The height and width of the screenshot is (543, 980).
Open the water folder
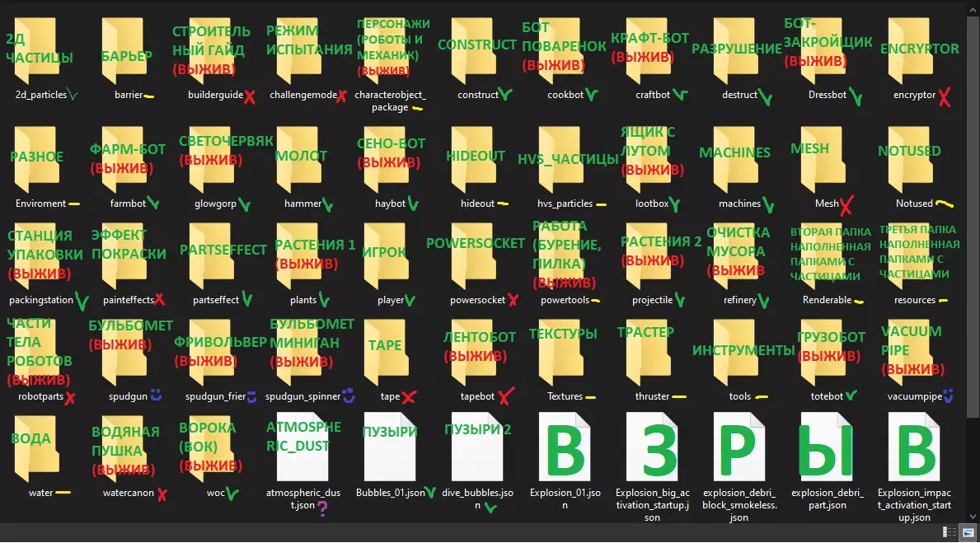coord(39,448)
